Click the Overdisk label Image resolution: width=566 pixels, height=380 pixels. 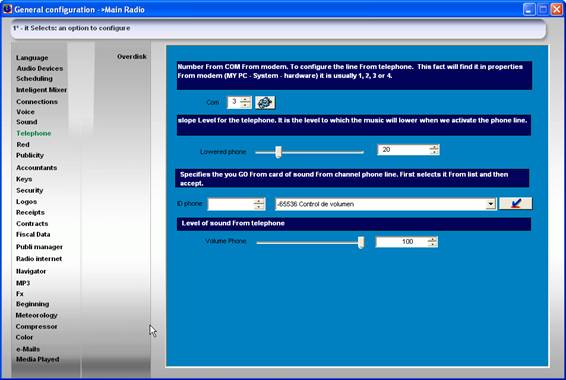(132, 57)
